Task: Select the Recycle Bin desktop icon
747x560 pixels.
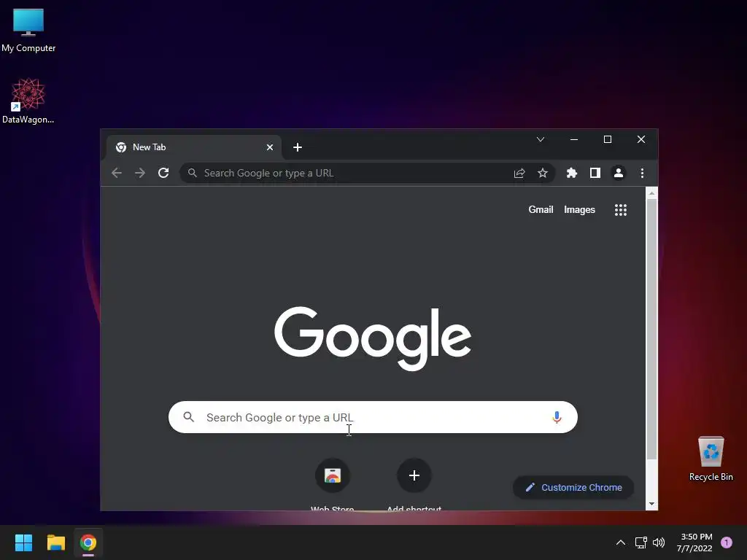Action: (x=711, y=459)
